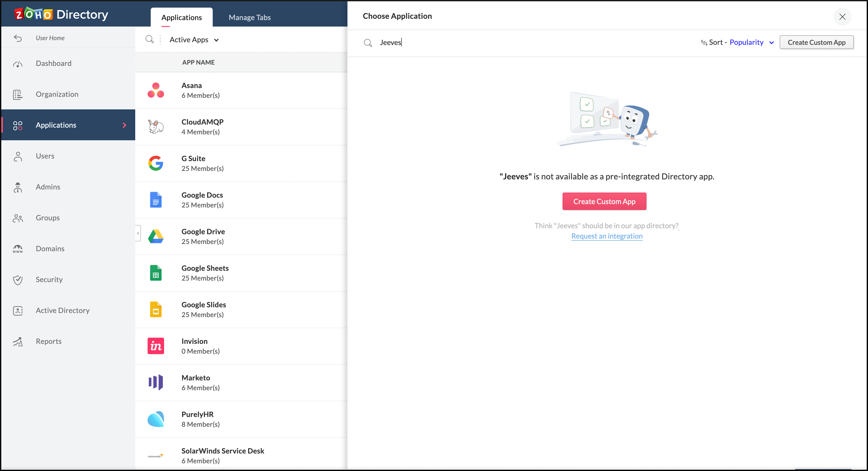Click the pink Create Custom App button

coord(604,201)
